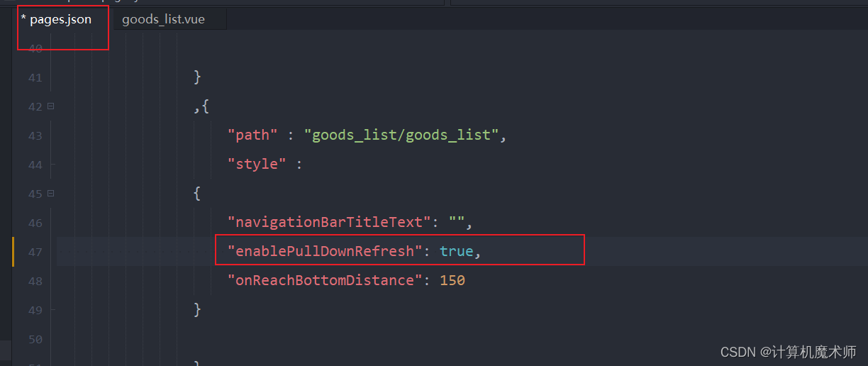This screenshot has height=366, width=868.
Task: Collapse the code block at line 45
Action: (50, 194)
